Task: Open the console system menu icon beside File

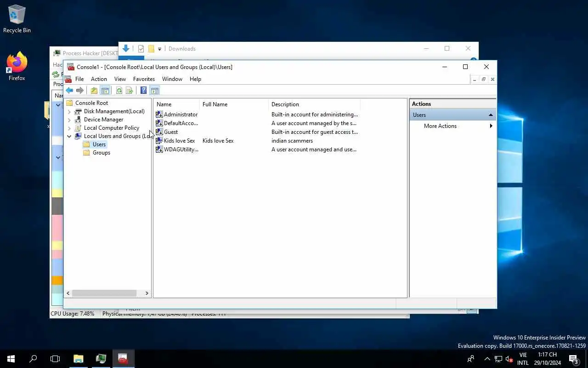Action: [68, 79]
